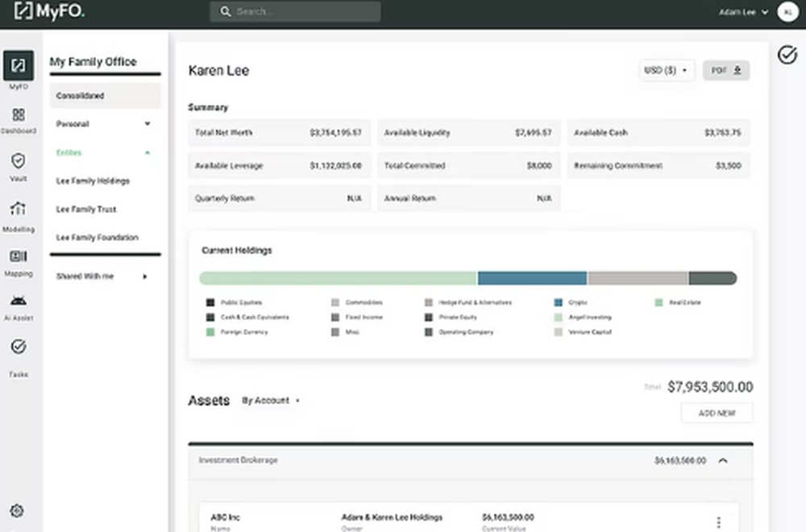Open Lee Family Trust entity
This screenshot has width=806, height=532.
(x=86, y=210)
